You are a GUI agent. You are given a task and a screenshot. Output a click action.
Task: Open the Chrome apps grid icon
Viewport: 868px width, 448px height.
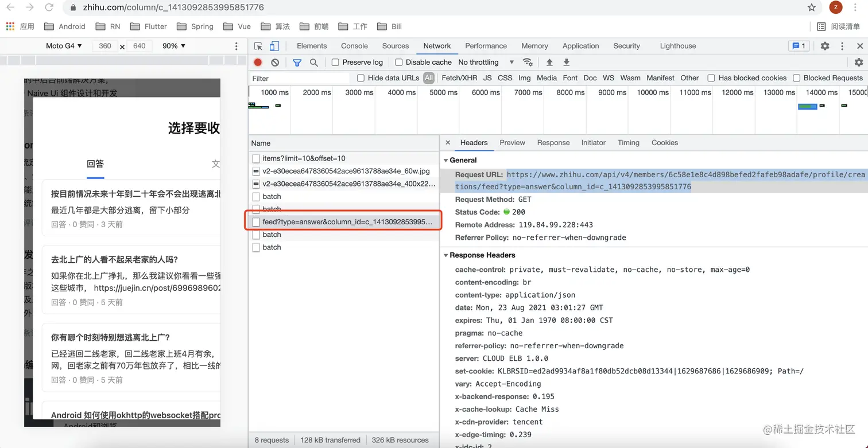click(x=10, y=26)
